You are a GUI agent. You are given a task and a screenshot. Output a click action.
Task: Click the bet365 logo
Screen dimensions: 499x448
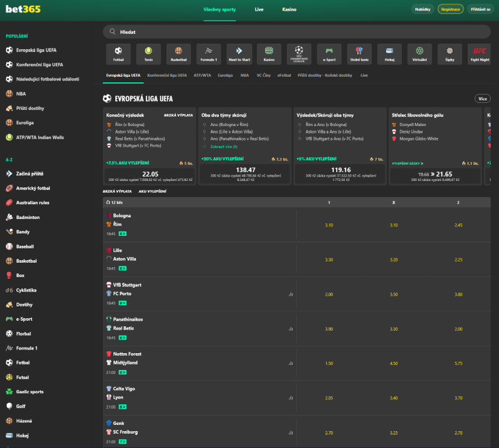pyautogui.click(x=24, y=10)
